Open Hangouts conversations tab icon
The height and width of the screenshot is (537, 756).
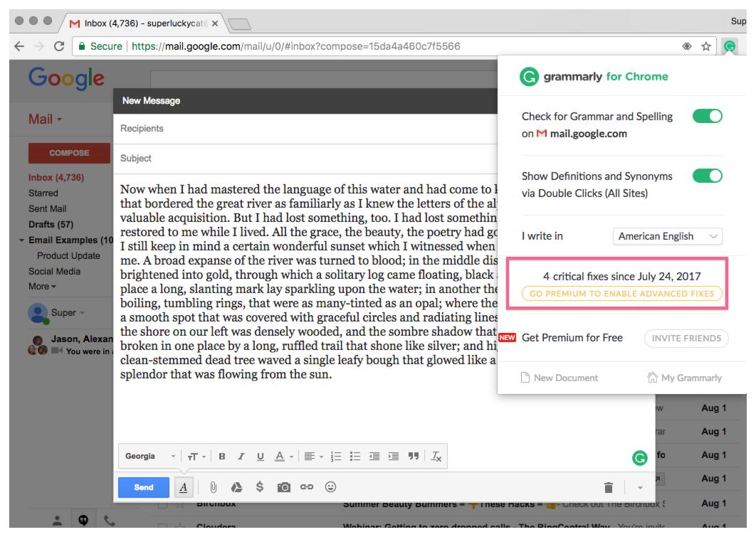pos(83,520)
